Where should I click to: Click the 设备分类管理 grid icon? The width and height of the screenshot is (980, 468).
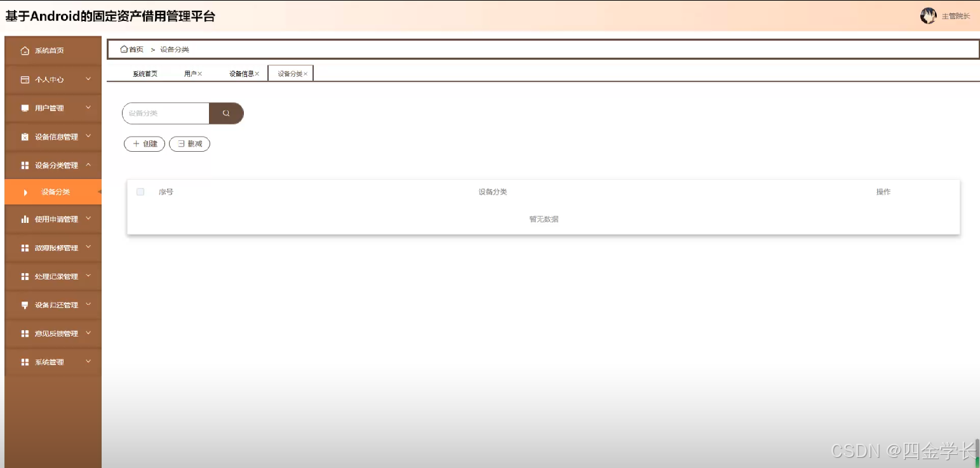point(25,166)
